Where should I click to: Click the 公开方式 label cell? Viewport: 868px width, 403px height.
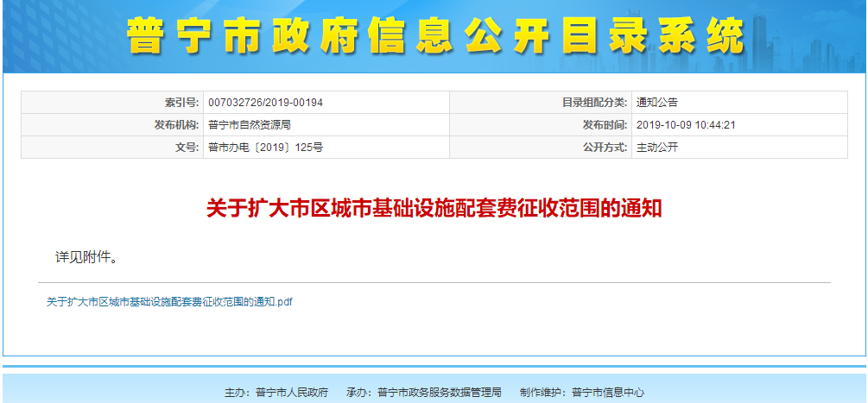pyautogui.click(x=541, y=148)
